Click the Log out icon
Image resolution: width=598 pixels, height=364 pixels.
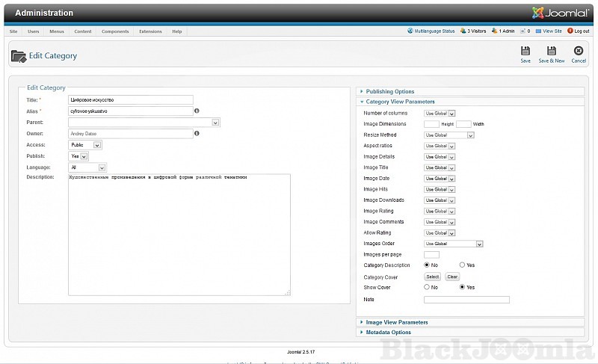click(x=570, y=31)
